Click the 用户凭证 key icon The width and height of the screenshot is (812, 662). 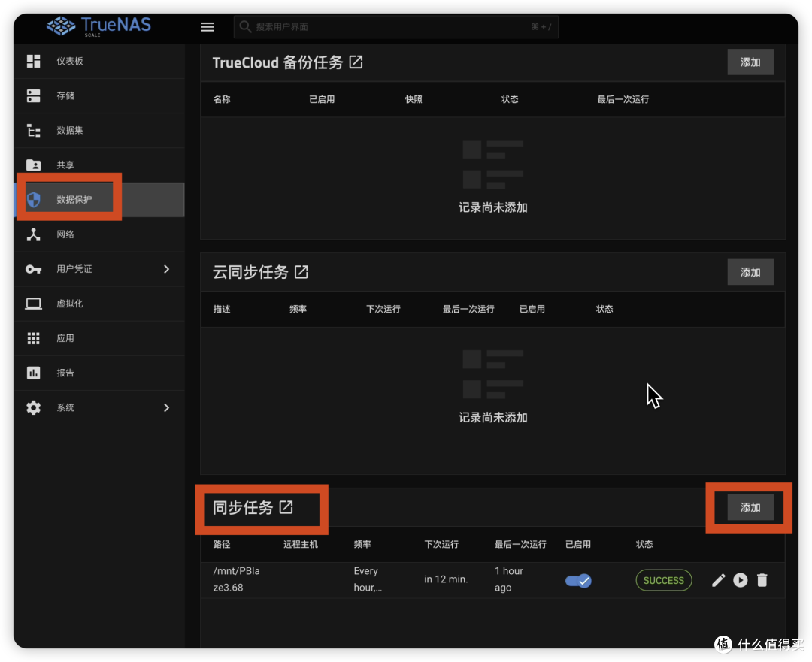click(x=34, y=269)
